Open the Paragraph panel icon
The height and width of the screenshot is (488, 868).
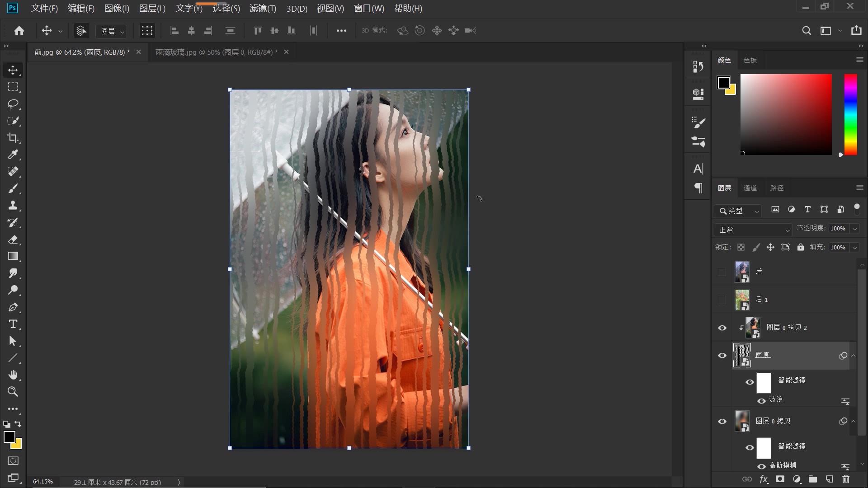698,188
